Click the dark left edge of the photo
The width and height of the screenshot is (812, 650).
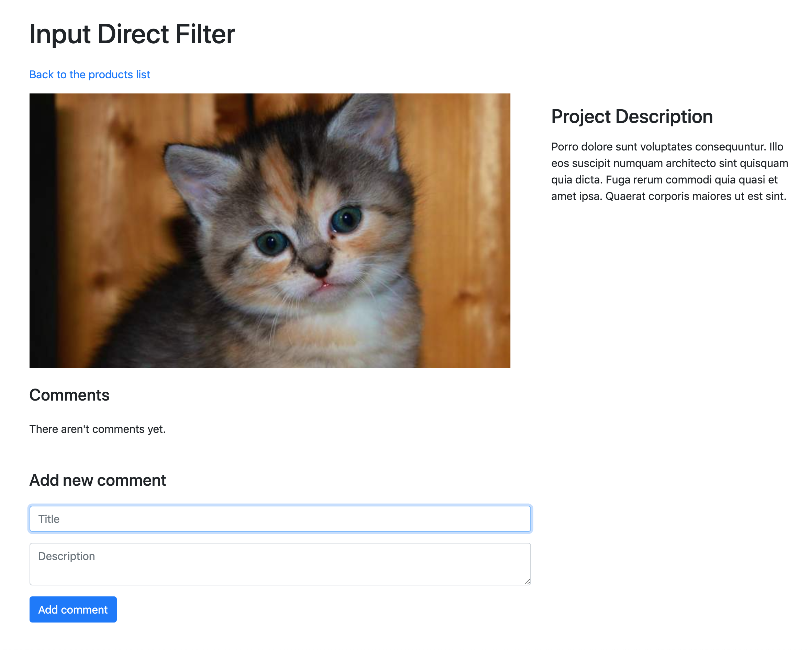[42, 231]
